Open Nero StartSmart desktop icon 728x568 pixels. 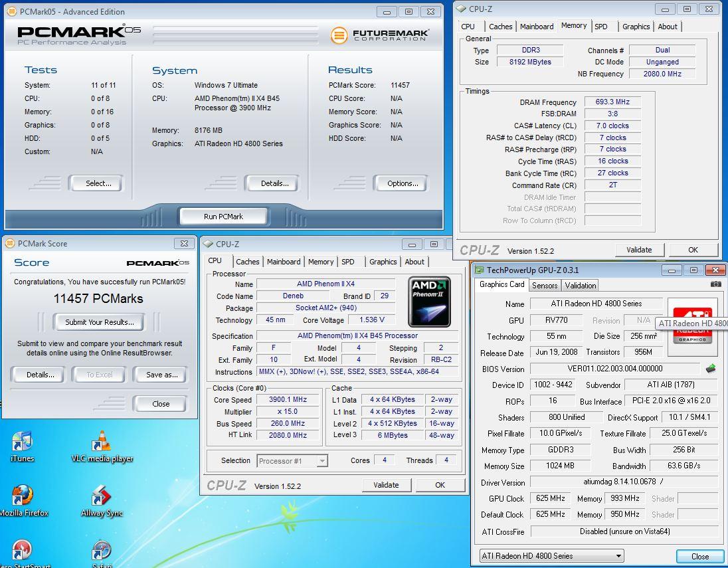coord(23,553)
